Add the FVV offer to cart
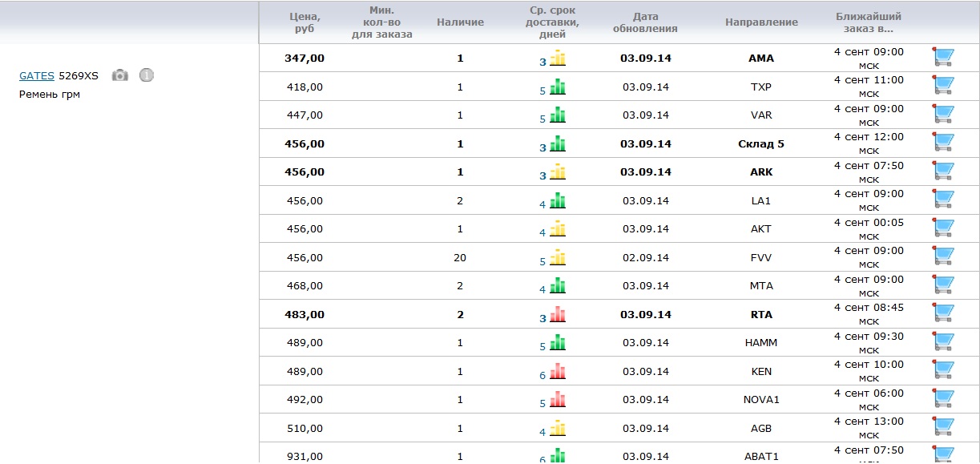 click(944, 256)
